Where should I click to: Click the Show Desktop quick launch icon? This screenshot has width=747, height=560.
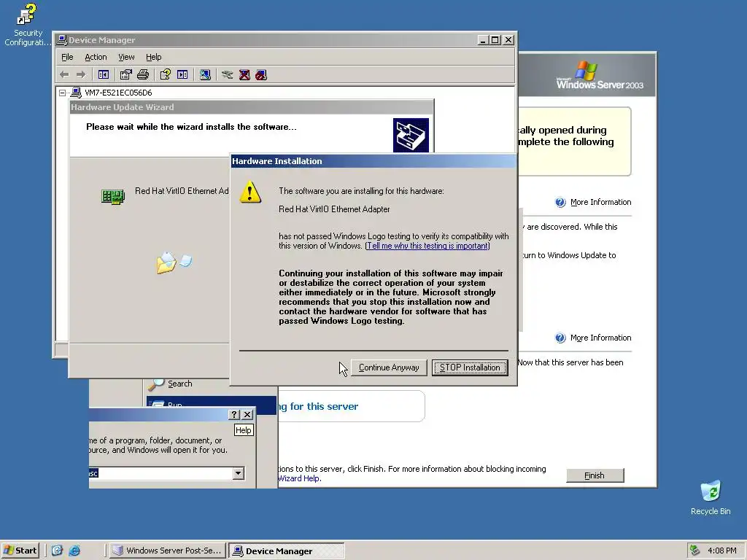(57, 551)
